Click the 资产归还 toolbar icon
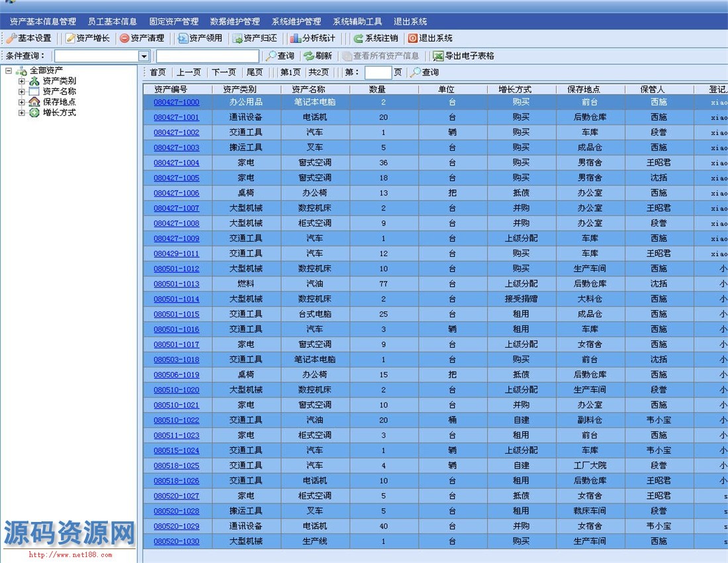Screen dimensions: 728x563 pos(238,38)
